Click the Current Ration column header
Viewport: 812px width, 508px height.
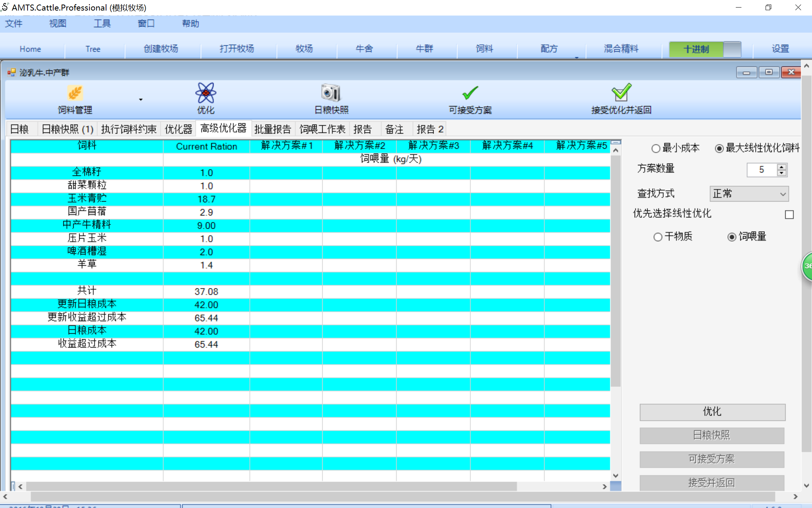tap(206, 146)
